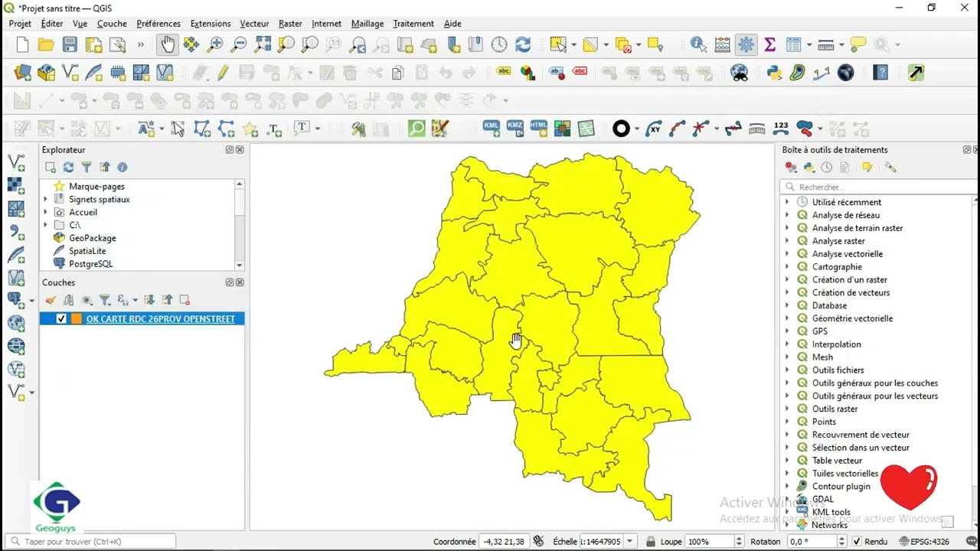This screenshot has width=980, height=551.
Task: Click the Rechercher toolbox search field
Action: click(879, 187)
